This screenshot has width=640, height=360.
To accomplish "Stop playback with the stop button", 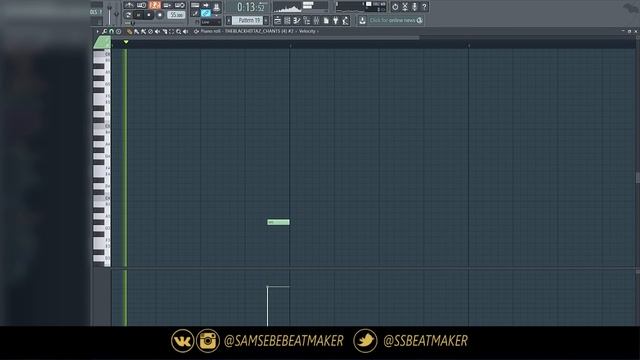I will (x=149, y=15).
